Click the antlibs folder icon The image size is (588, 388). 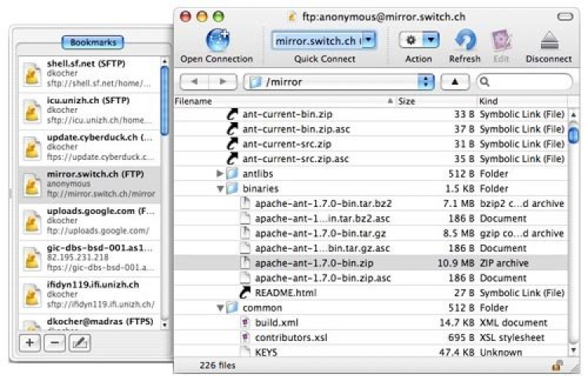(x=233, y=173)
